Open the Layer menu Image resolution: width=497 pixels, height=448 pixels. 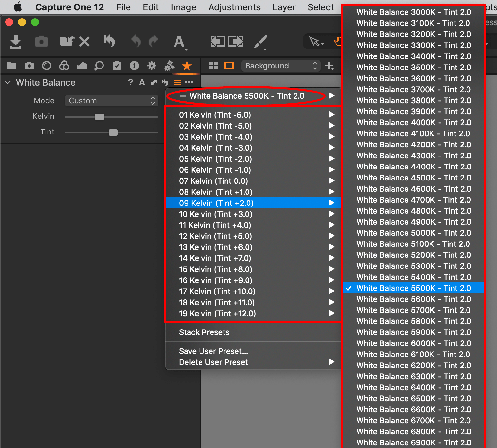[284, 7]
